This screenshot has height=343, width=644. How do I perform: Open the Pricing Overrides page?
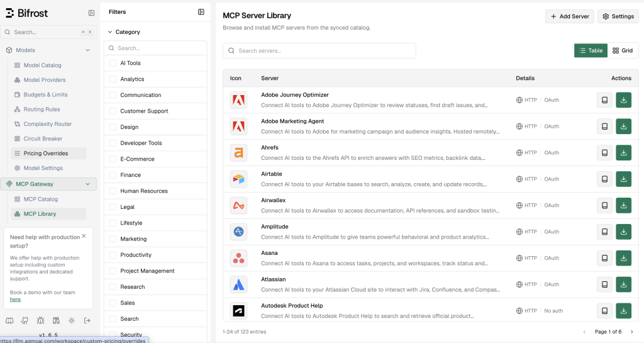pyautogui.click(x=48, y=153)
